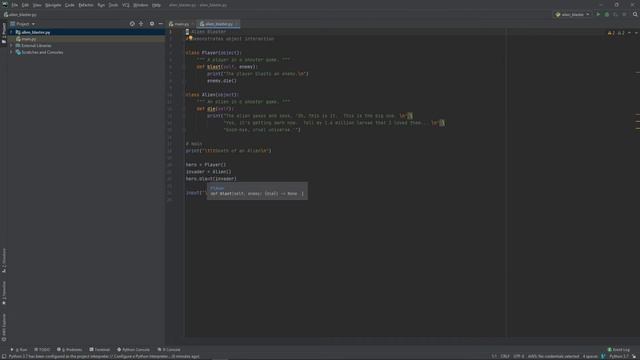Expand External Libraries node
This screenshot has height=360, width=640.
(x=11, y=46)
